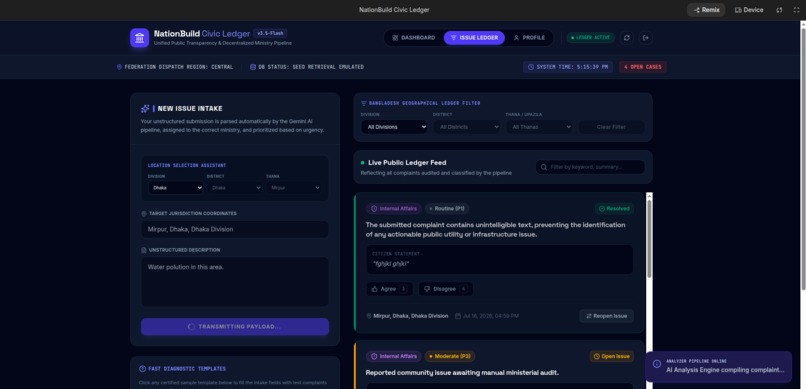Click the NationBuild building logo icon
The height and width of the screenshot is (389, 806).
tap(139, 38)
